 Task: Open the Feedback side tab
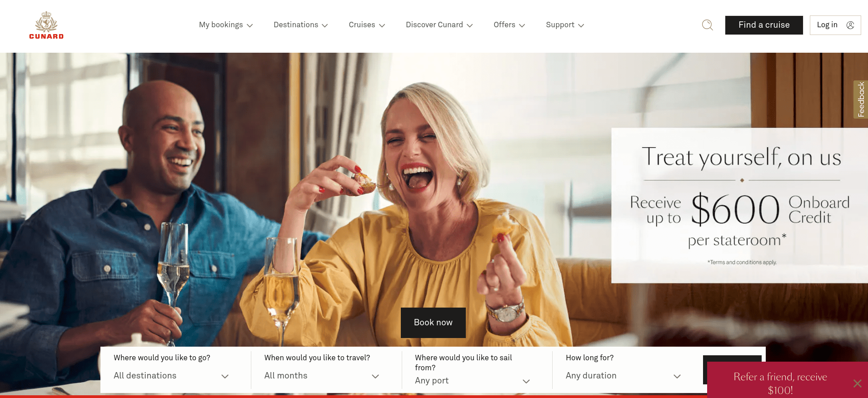pos(861,99)
